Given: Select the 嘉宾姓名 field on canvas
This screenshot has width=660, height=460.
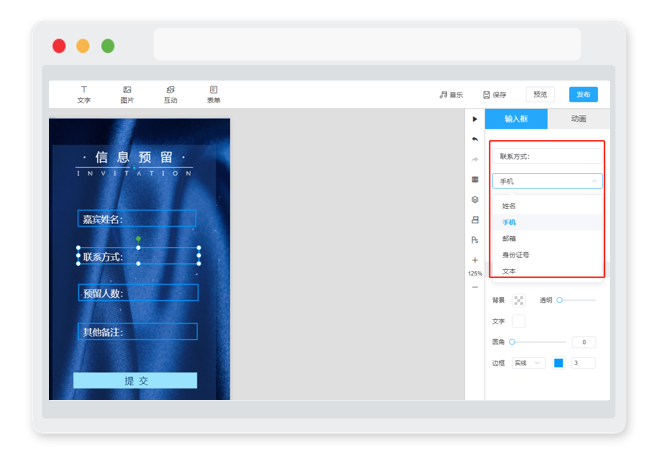Looking at the screenshot, I should [x=137, y=218].
